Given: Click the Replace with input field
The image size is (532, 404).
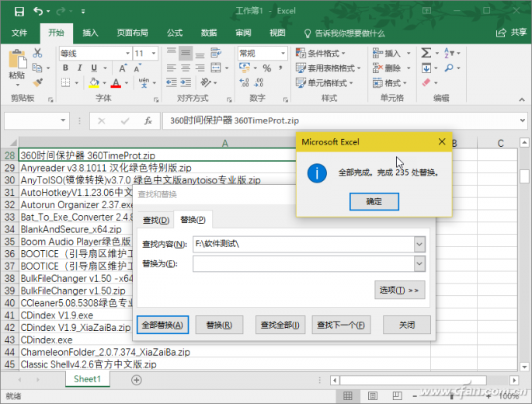Looking at the screenshot, I should (x=304, y=264).
